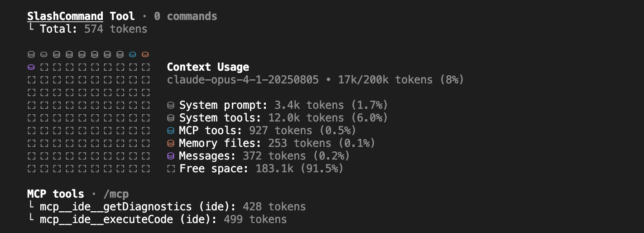Click the Total: 574 tokens line
The image size is (644, 233).
pos(93,29)
